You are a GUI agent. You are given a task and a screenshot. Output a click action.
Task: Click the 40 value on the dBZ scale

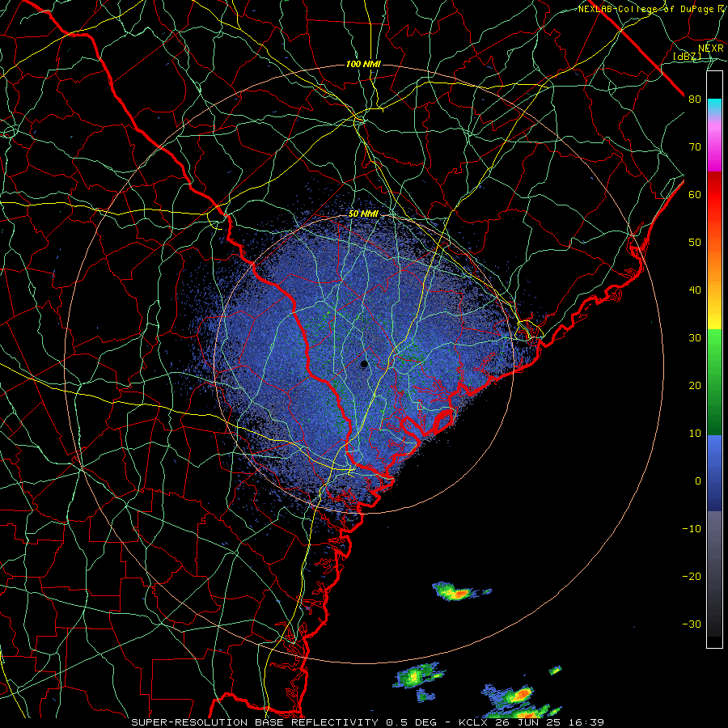(695, 290)
